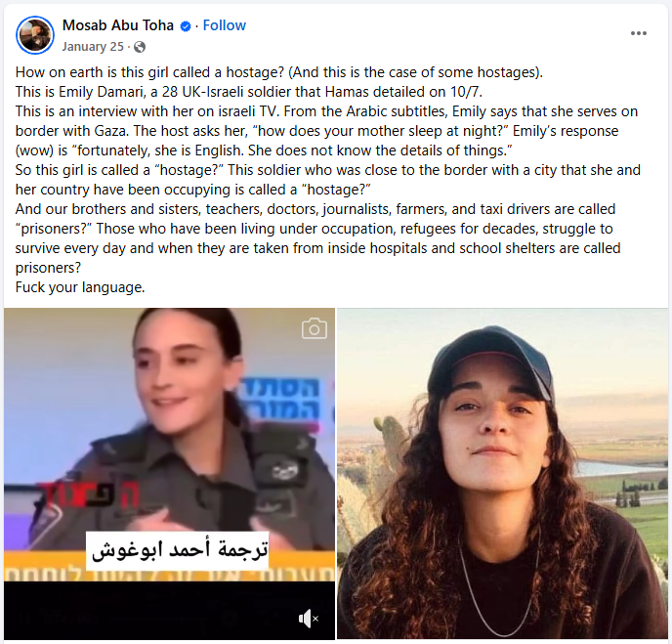Expand the video to fullscreen
The image size is (672, 644).
271,619
